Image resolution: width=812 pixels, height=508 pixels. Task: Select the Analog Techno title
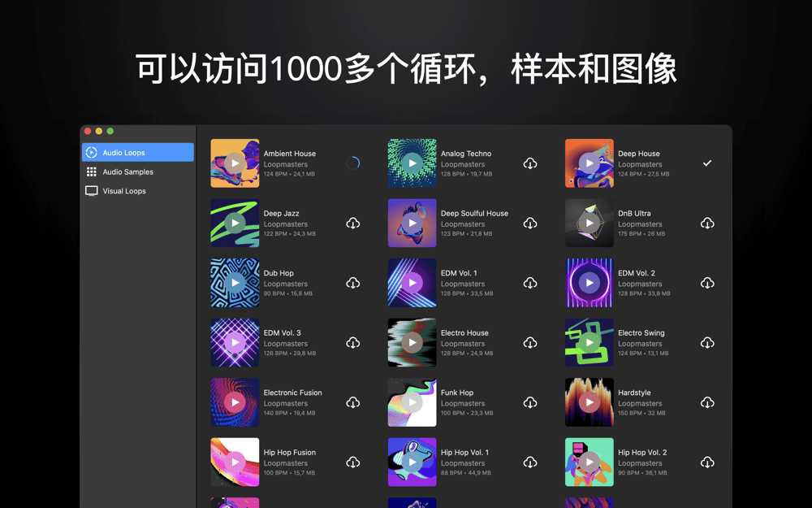[x=466, y=154]
